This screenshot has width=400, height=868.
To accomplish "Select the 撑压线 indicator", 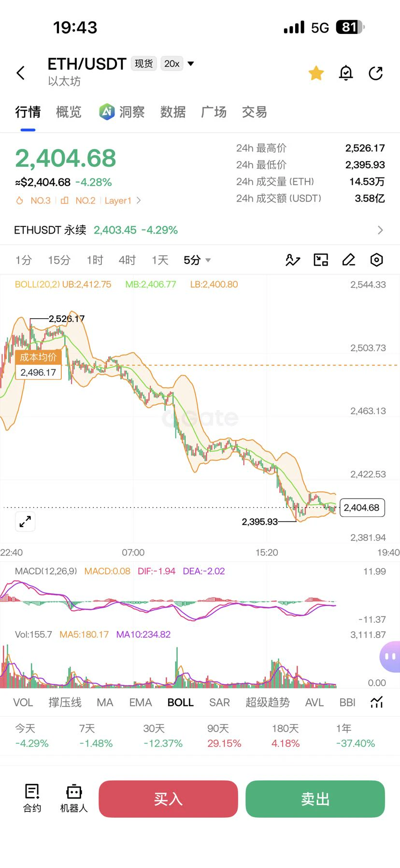I will [65, 703].
